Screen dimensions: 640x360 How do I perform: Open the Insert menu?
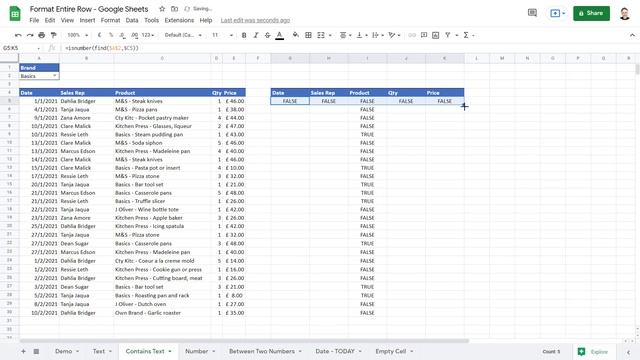[x=87, y=20]
